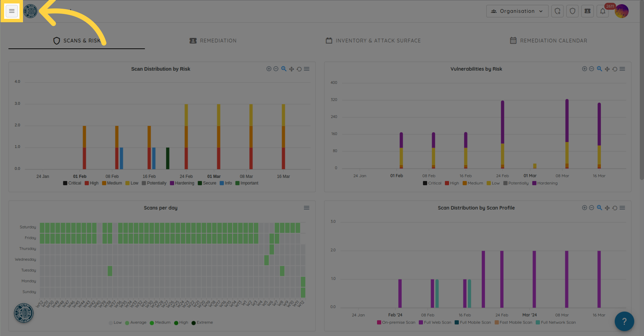Click the Medium color swatch in Scans per day legend
This screenshot has width=644, height=336.
[152, 323]
